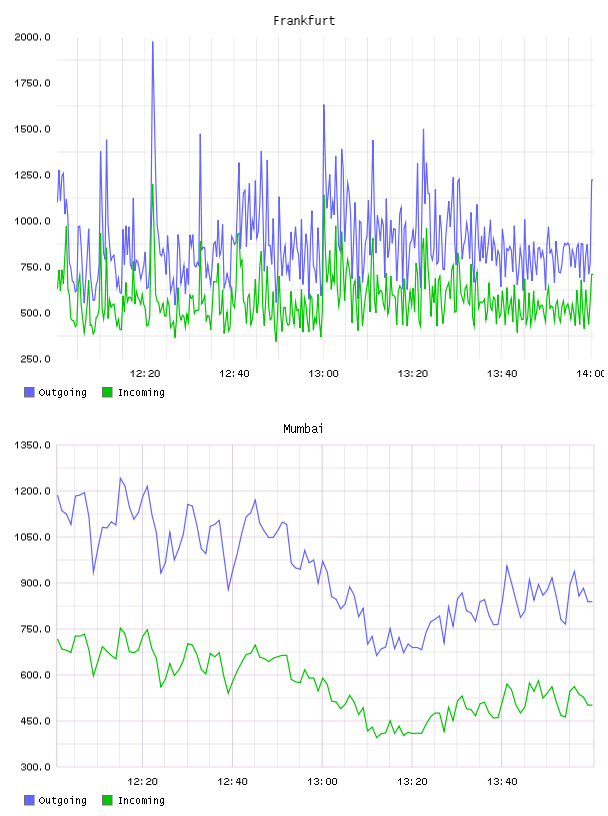
Task: Click the 13:00 time label on Mumbai
Action: [322, 782]
